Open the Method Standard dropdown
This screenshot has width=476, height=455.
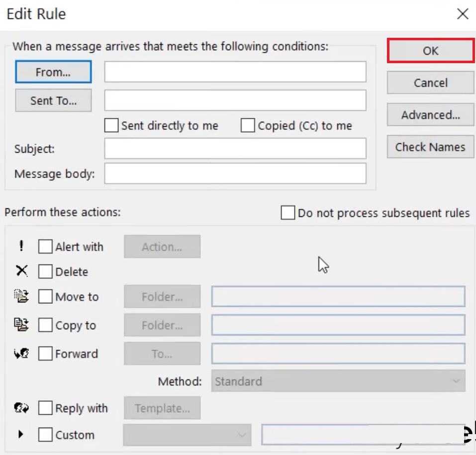[x=338, y=380]
